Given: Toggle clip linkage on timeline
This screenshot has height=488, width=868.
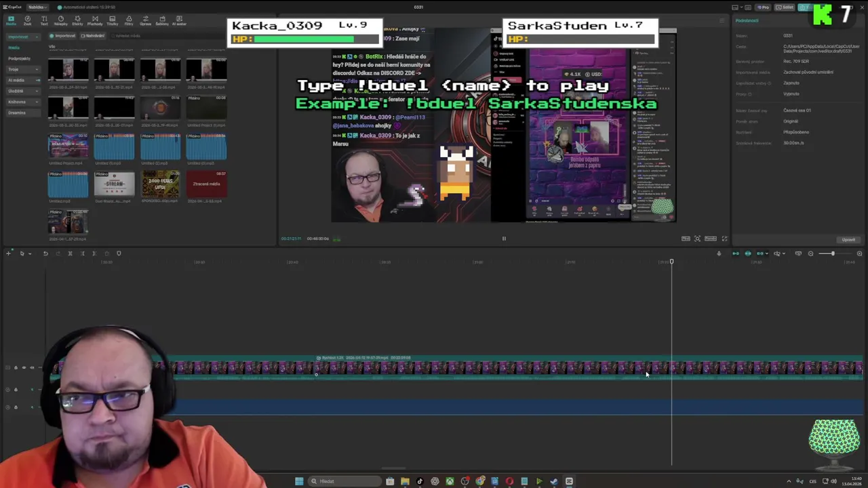Looking at the screenshot, I should tap(760, 253).
